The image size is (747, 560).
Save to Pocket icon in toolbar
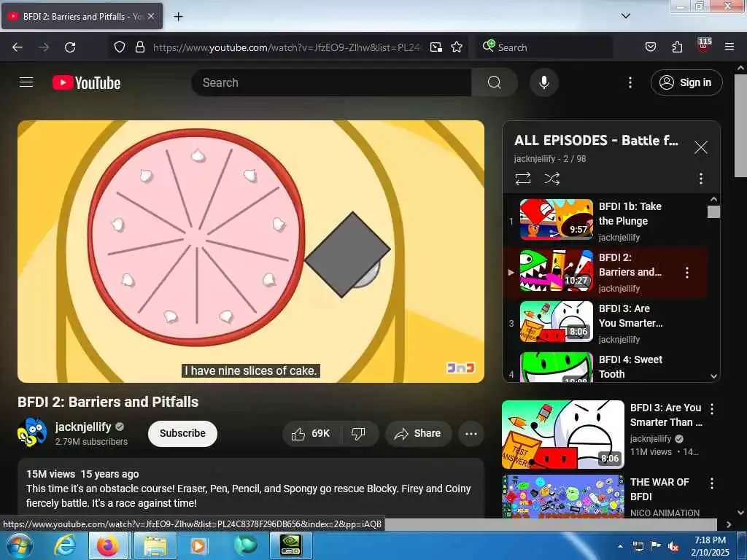tap(650, 47)
